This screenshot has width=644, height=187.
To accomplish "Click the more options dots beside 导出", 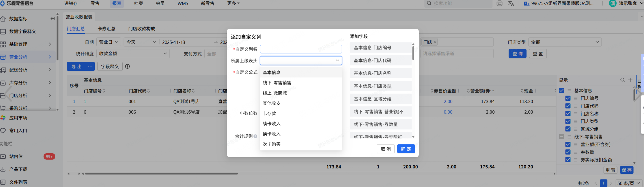I will coord(90,67).
